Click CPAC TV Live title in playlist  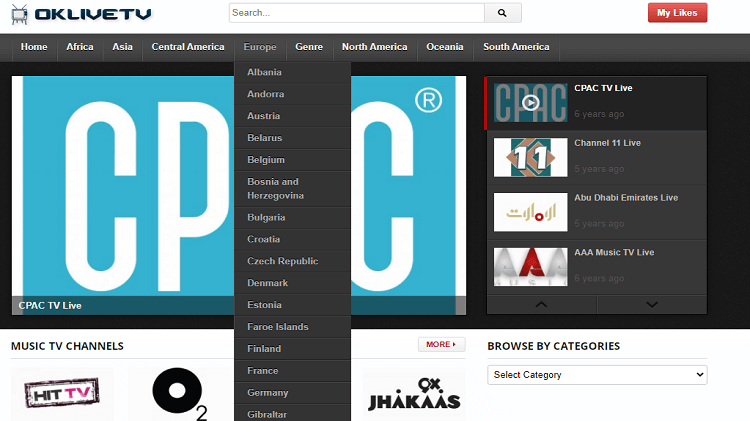(x=603, y=88)
